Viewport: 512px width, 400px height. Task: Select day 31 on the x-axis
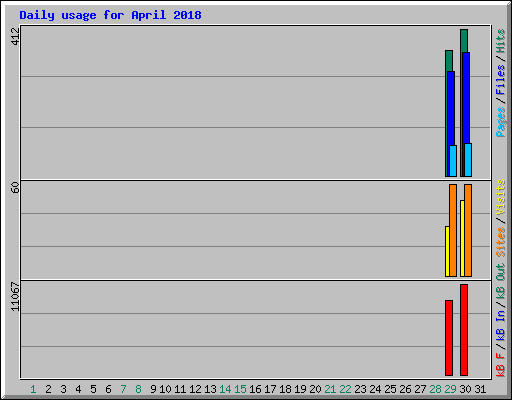click(480, 389)
